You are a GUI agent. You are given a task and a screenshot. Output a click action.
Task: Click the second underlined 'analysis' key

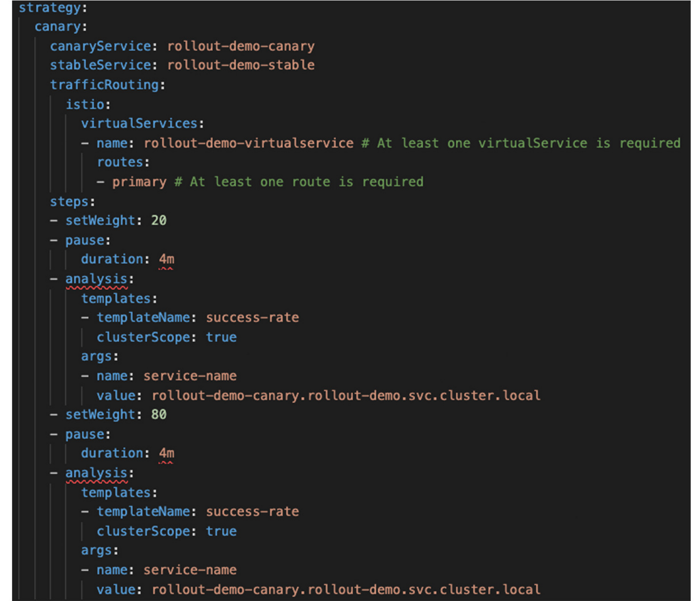(x=96, y=473)
